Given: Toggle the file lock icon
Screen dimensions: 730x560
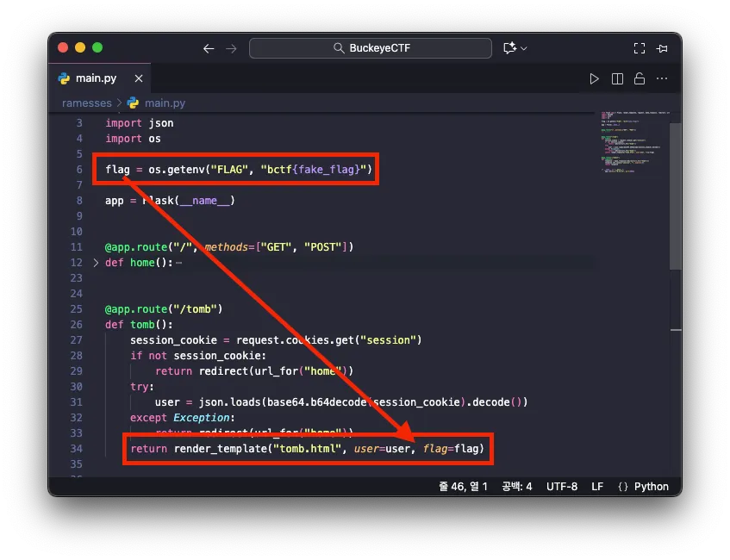Looking at the screenshot, I should (x=640, y=78).
